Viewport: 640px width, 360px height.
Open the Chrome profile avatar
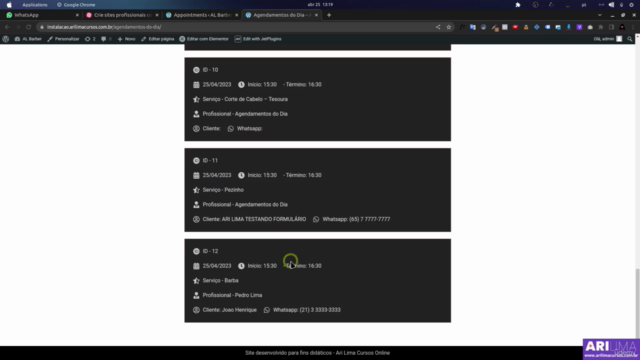click(x=622, y=27)
